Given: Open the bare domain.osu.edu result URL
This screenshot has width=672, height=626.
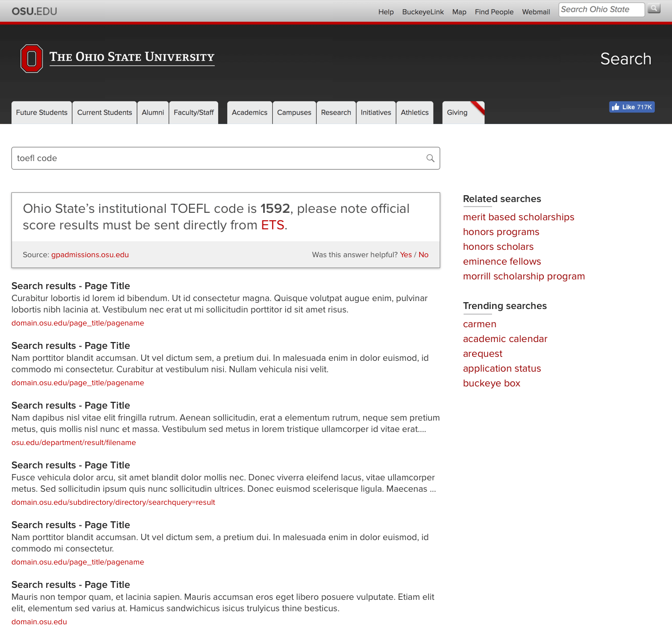Looking at the screenshot, I should click(x=39, y=621).
